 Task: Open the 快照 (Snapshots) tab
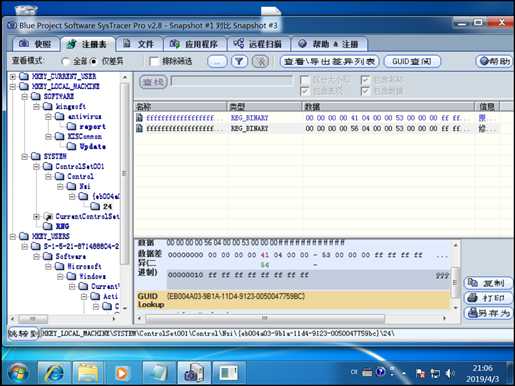36,44
